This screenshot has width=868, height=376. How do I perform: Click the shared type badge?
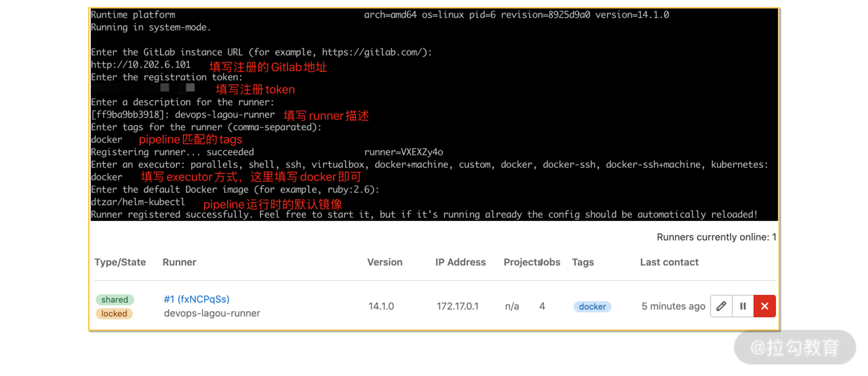click(115, 299)
